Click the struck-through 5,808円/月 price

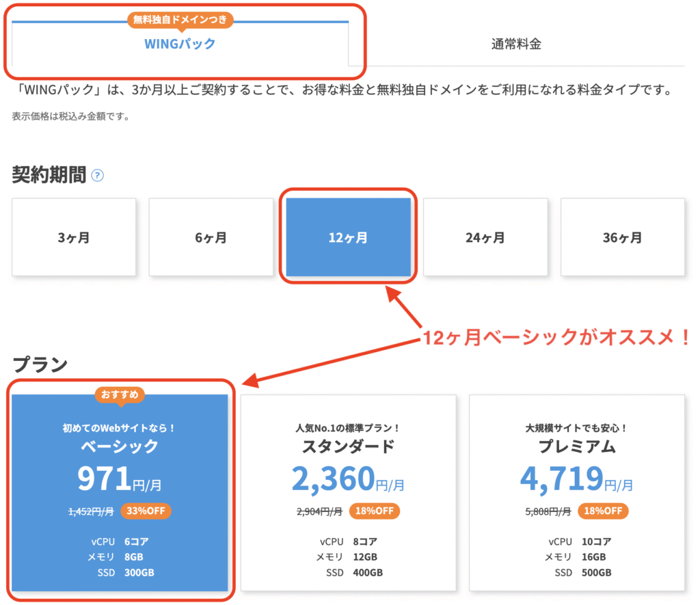click(x=548, y=511)
